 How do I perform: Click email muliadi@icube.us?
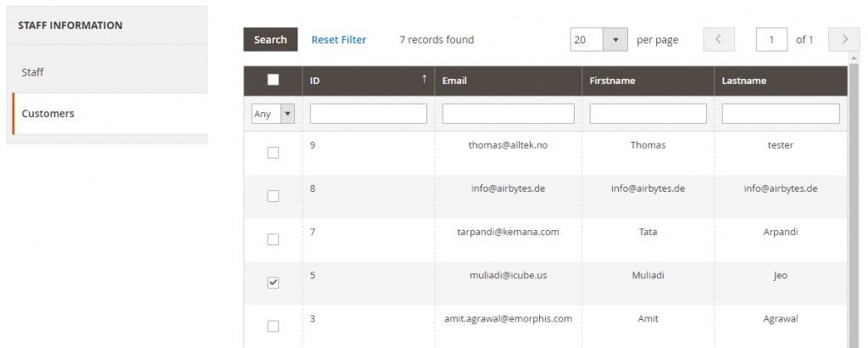pos(509,275)
